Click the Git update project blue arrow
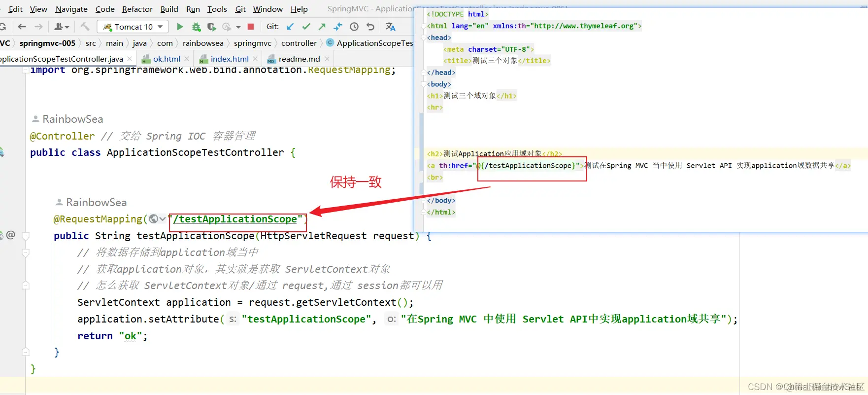 coord(290,27)
